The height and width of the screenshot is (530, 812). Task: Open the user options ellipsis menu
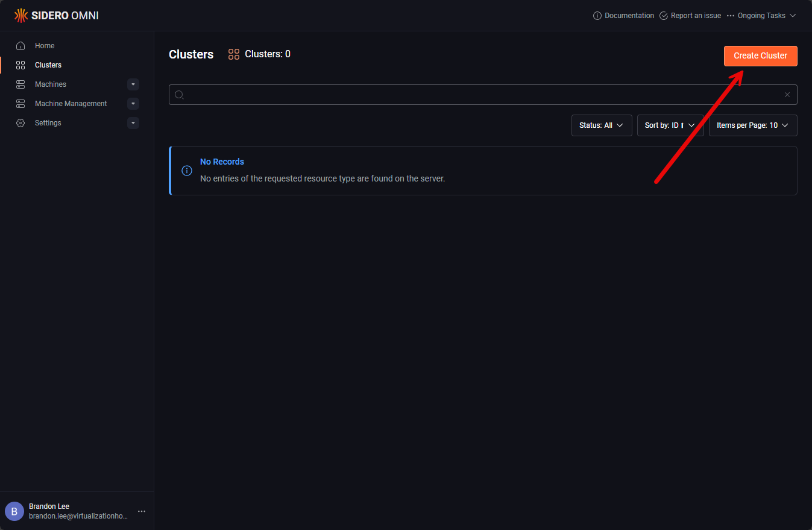click(x=142, y=511)
